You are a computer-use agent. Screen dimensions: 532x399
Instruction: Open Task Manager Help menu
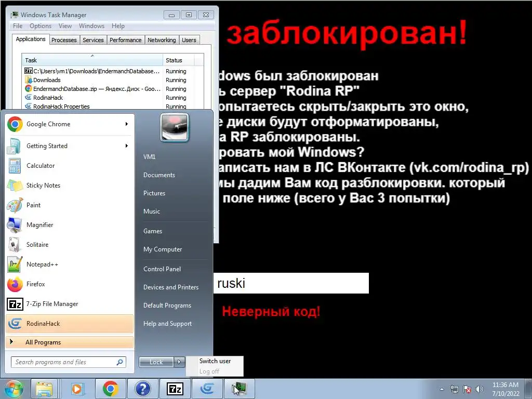[x=118, y=26]
